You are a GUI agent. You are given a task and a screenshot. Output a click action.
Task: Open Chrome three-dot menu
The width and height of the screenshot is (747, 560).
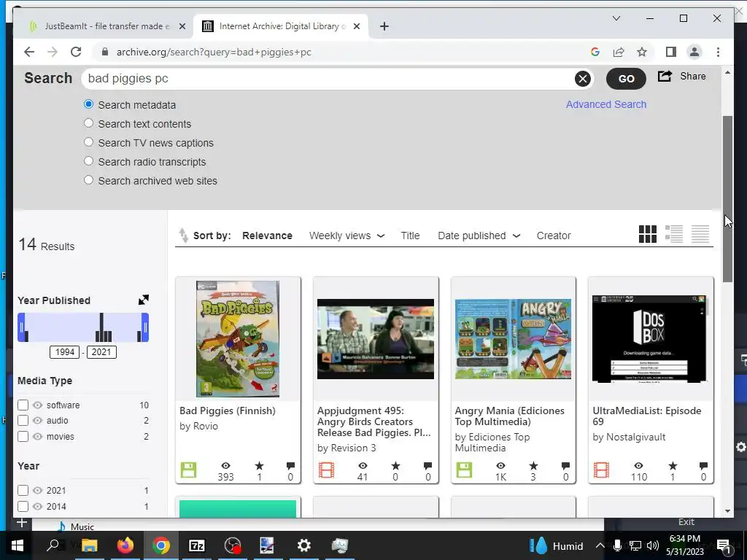click(x=718, y=52)
